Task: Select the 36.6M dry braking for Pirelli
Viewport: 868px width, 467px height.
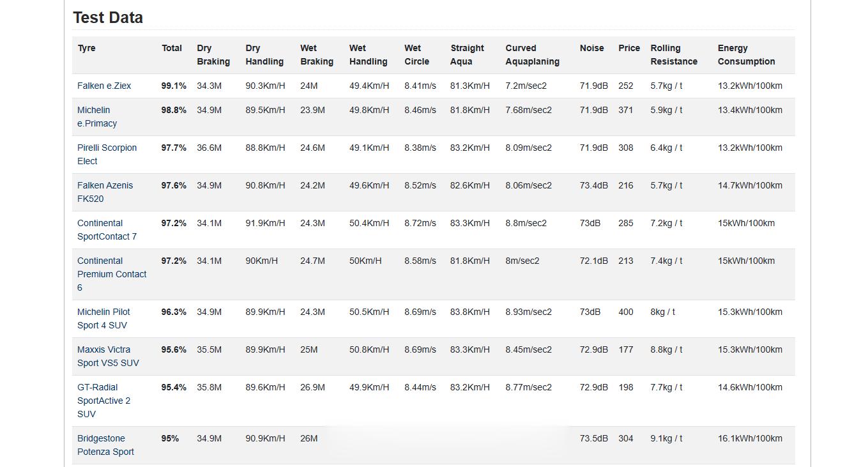Action: (x=209, y=148)
